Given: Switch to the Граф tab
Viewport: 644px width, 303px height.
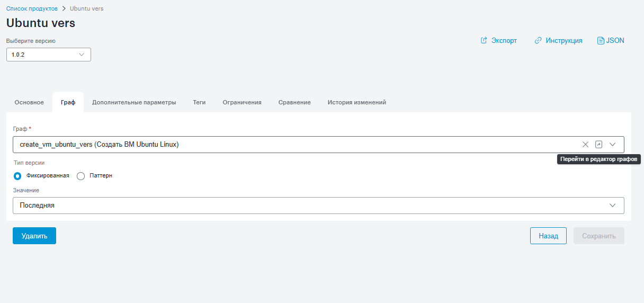Looking at the screenshot, I should (x=68, y=102).
